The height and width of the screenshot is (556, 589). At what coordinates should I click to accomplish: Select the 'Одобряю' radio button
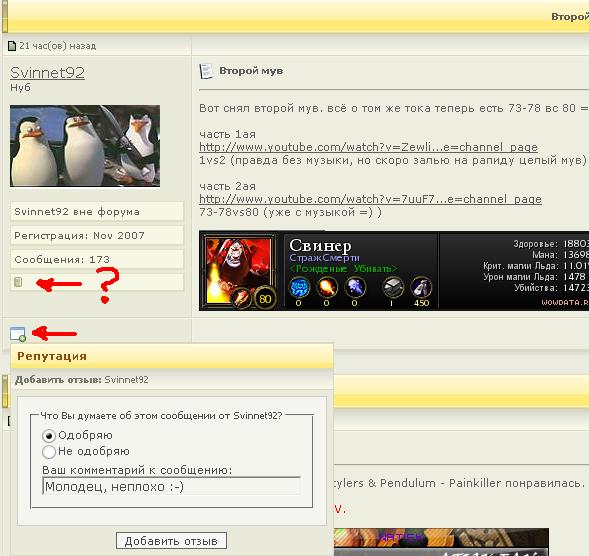(49, 436)
